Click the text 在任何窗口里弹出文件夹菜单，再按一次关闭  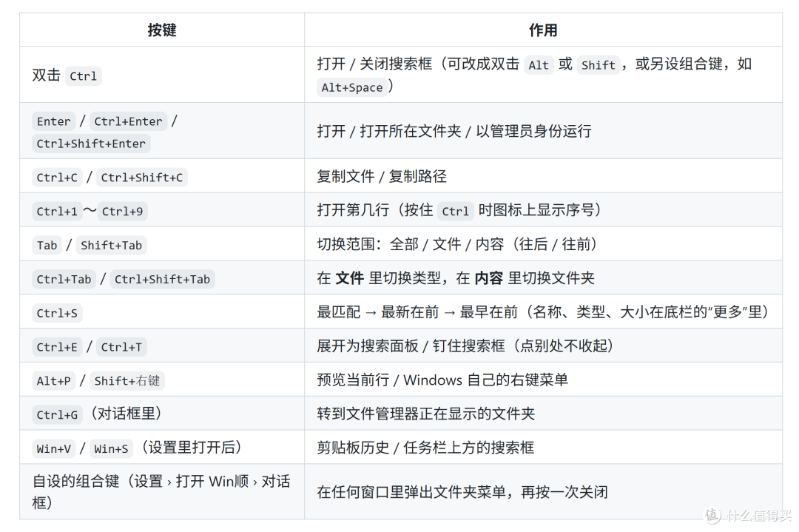tap(462, 492)
